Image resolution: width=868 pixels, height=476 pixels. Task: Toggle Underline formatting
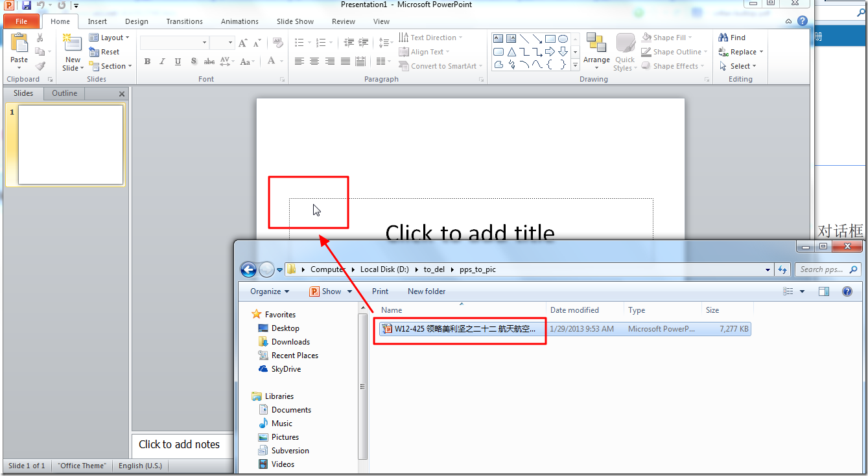pyautogui.click(x=178, y=62)
